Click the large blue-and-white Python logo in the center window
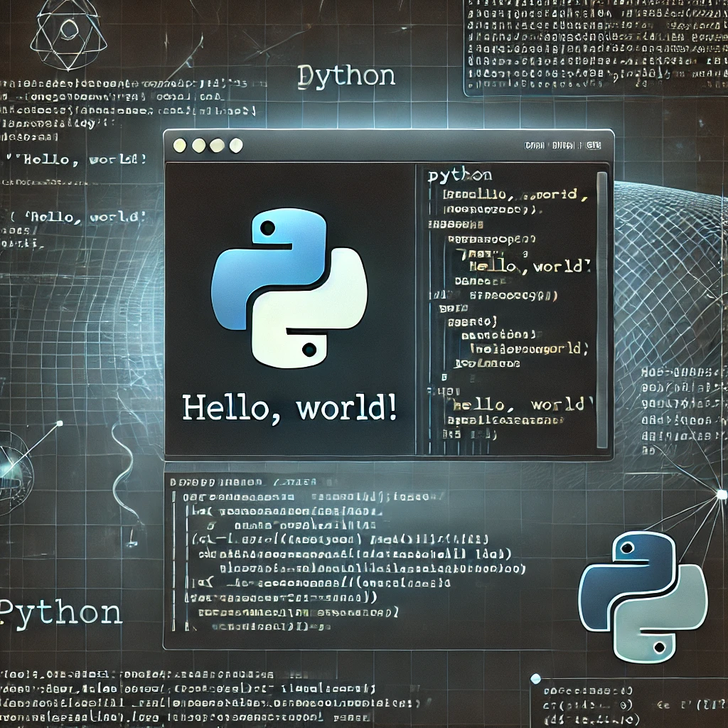This screenshot has height=728, width=728. pos(289,288)
